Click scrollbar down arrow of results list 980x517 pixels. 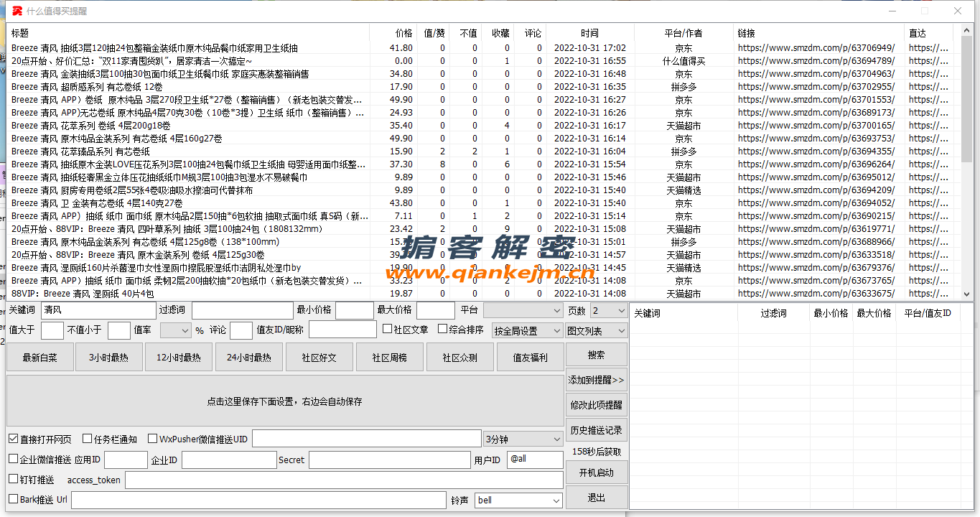(x=966, y=294)
